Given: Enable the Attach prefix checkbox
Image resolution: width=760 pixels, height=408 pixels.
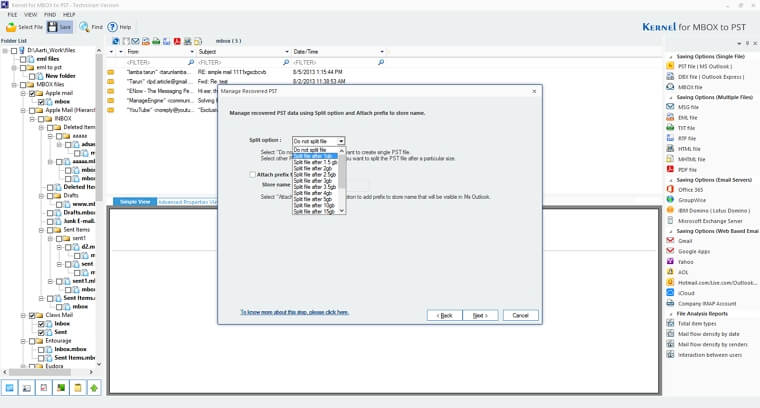Looking at the screenshot, I should pos(253,174).
